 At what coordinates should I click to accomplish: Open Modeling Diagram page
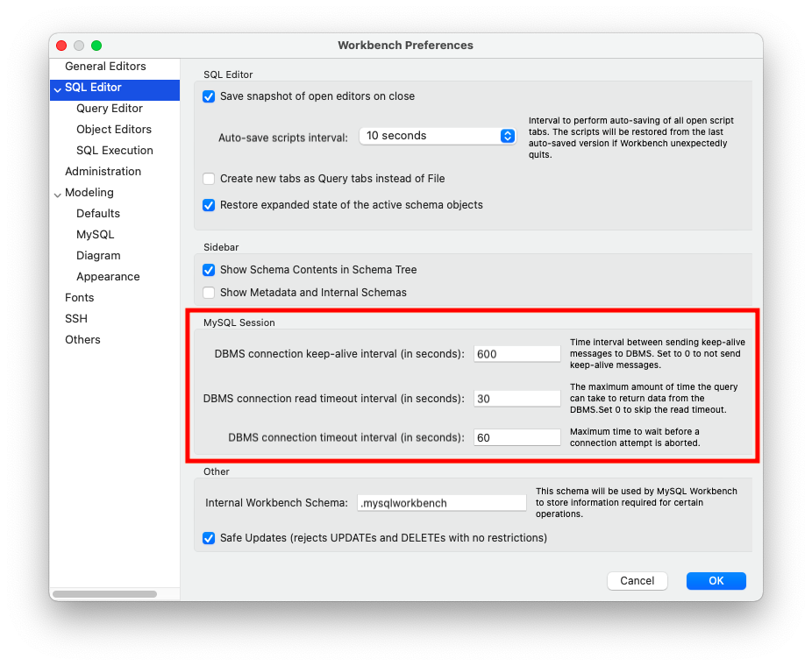click(x=98, y=256)
